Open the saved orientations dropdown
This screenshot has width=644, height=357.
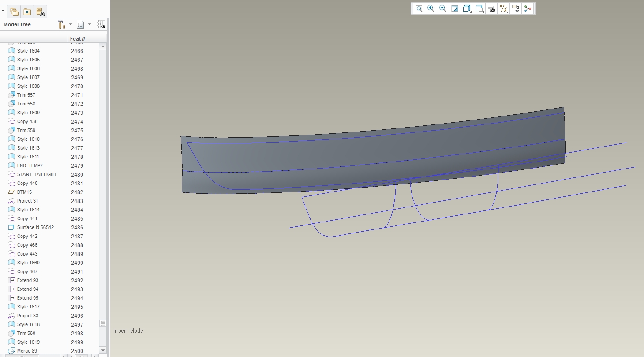(x=479, y=8)
